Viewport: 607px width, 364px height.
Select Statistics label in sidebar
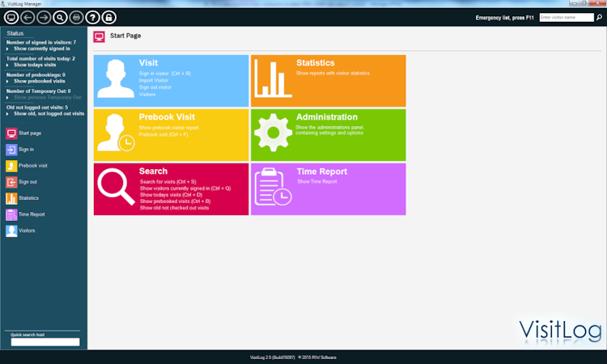click(x=28, y=198)
